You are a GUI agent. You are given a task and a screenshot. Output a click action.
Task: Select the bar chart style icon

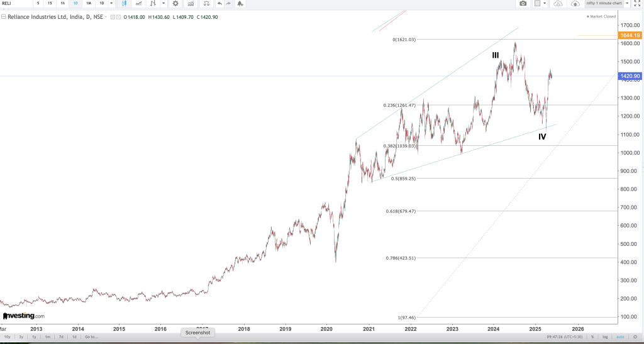(x=153, y=3)
